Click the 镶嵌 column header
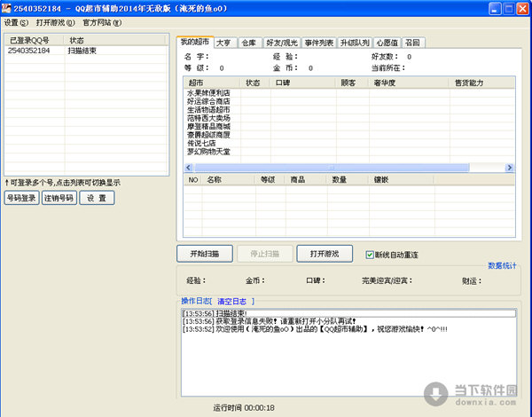 (x=402, y=180)
